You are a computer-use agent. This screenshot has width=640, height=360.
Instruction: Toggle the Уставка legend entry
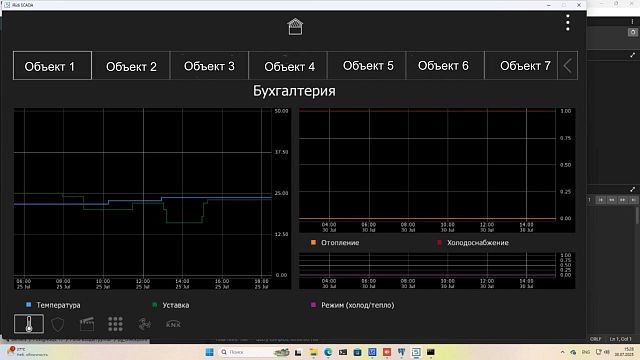(171, 305)
